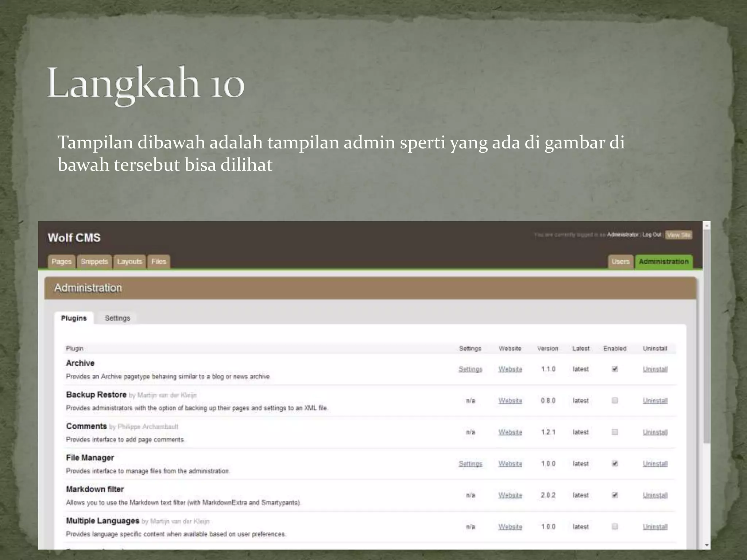
Task: Click the Plugin column header
Action: 74,349
